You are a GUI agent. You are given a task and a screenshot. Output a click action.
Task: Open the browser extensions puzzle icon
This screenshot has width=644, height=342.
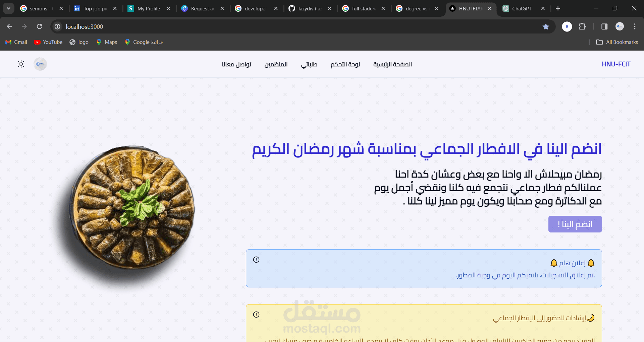coord(583,26)
